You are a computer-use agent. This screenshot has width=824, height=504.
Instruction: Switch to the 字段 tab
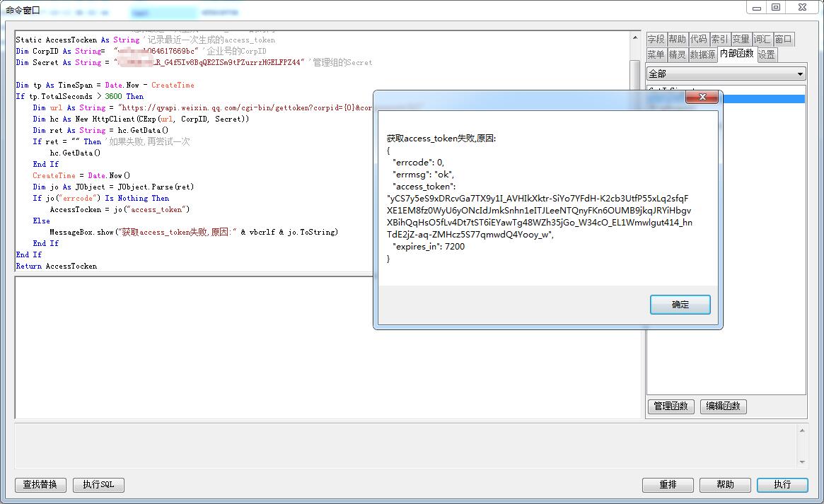click(656, 40)
